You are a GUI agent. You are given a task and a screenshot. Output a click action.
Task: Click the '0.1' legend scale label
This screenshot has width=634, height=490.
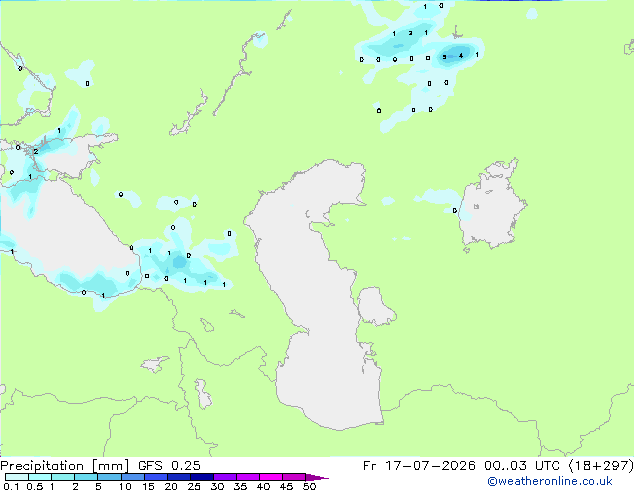pos(11,486)
